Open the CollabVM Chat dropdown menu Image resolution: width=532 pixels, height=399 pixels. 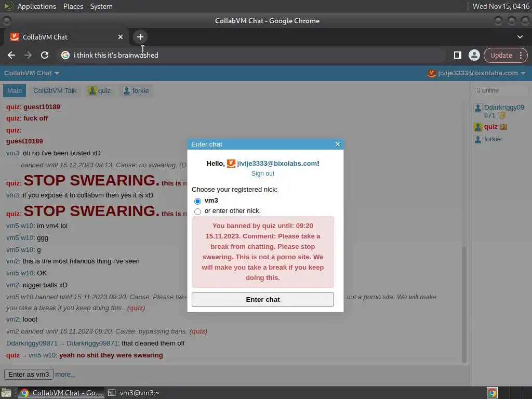tap(32, 73)
